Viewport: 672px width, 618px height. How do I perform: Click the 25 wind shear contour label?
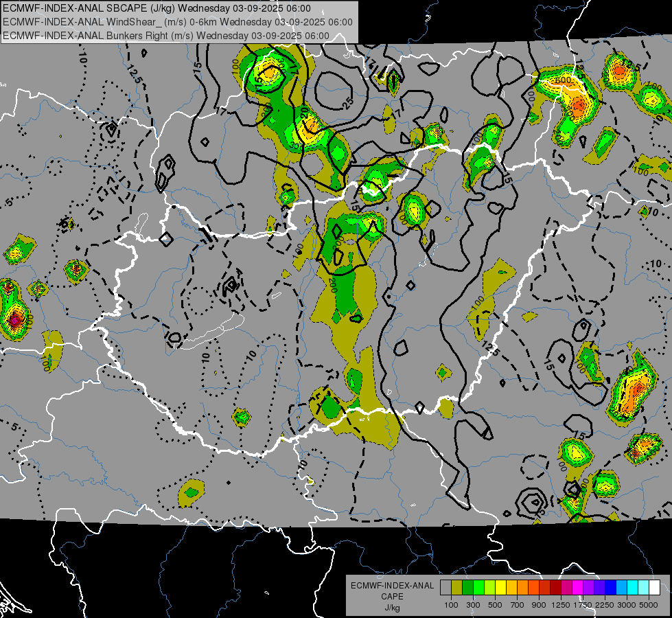pyautogui.click(x=349, y=102)
